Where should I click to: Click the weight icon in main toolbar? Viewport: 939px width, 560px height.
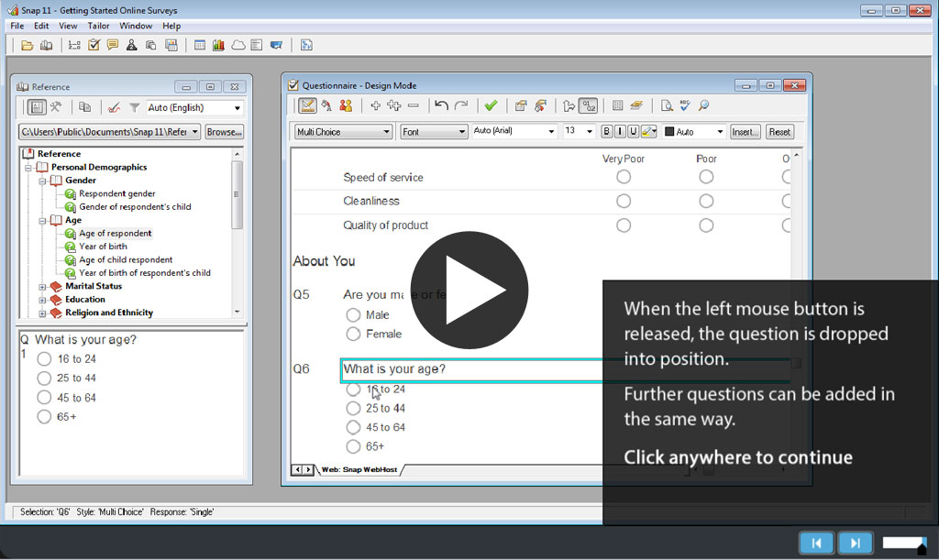[132, 46]
